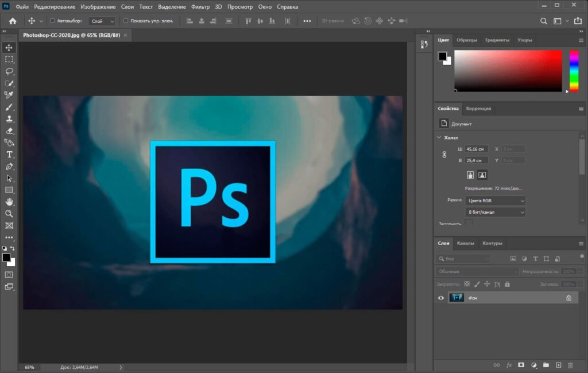Select the Move tool

(x=9, y=47)
